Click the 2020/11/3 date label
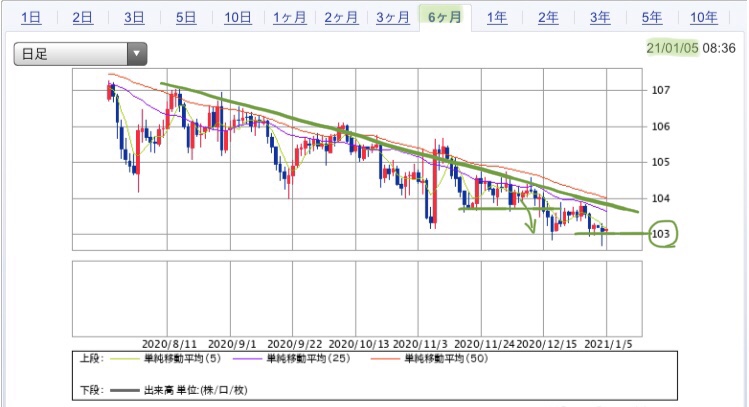This screenshot has height=407, width=749. tap(420, 344)
